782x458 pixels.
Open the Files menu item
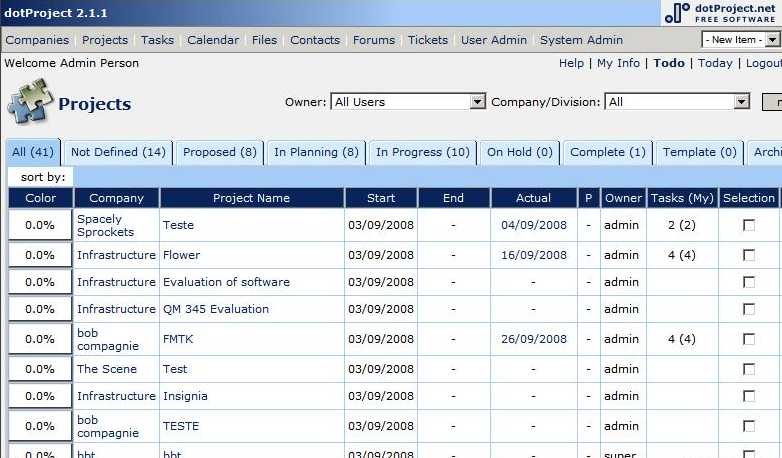(x=264, y=40)
